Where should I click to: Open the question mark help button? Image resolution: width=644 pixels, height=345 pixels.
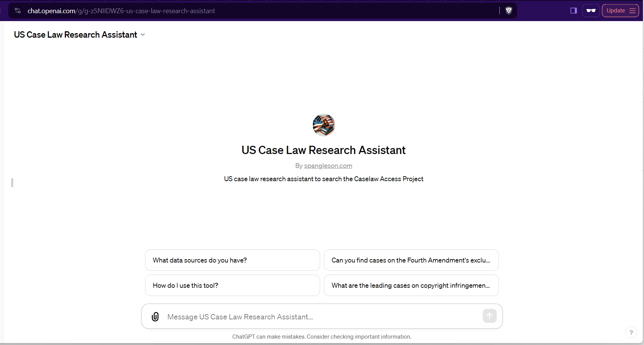tap(631, 332)
